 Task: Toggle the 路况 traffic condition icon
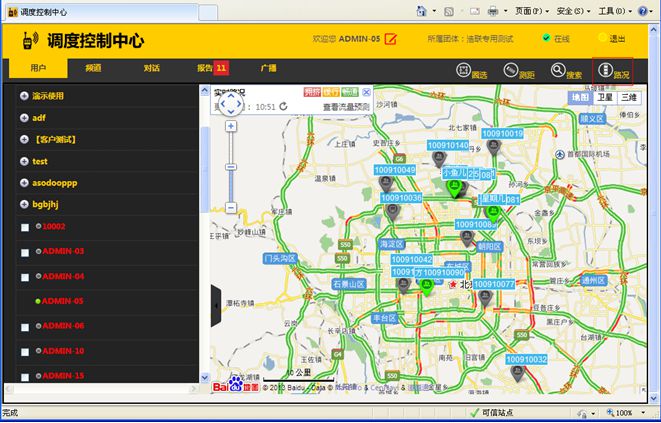605,70
